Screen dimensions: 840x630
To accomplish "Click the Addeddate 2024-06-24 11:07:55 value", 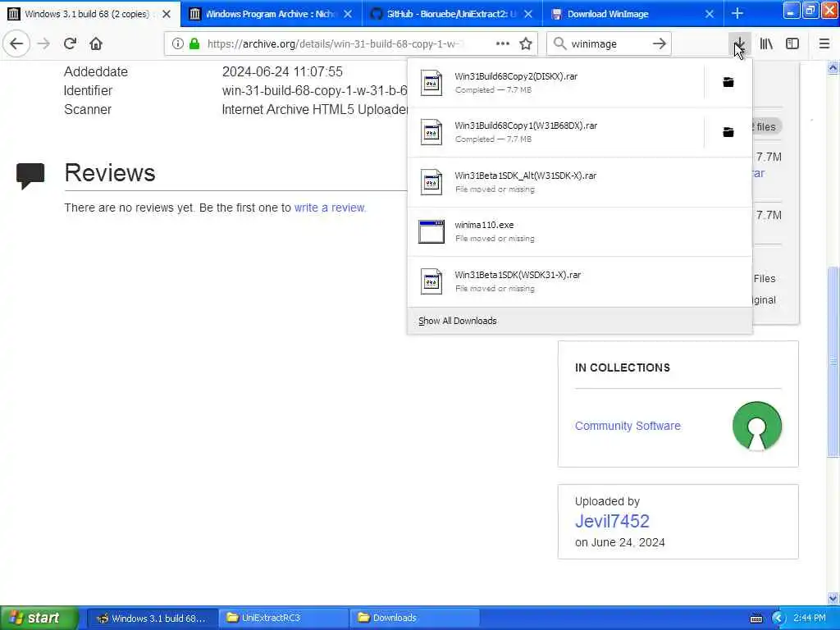I will click(x=282, y=71).
